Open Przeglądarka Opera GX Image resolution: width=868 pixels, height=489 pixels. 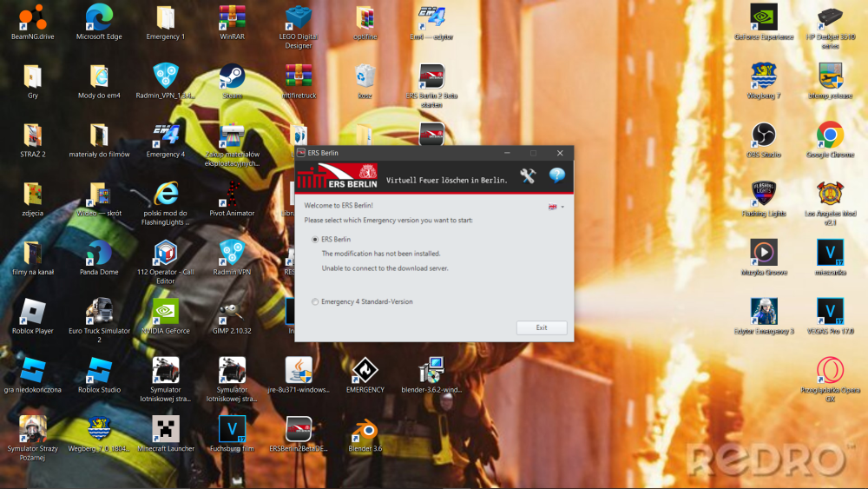click(830, 380)
